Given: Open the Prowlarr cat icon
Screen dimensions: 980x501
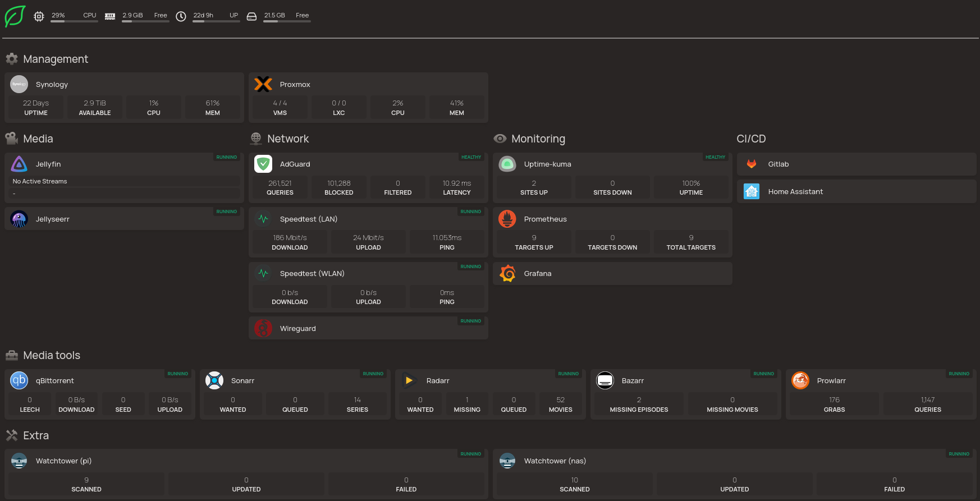Looking at the screenshot, I should coord(800,380).
